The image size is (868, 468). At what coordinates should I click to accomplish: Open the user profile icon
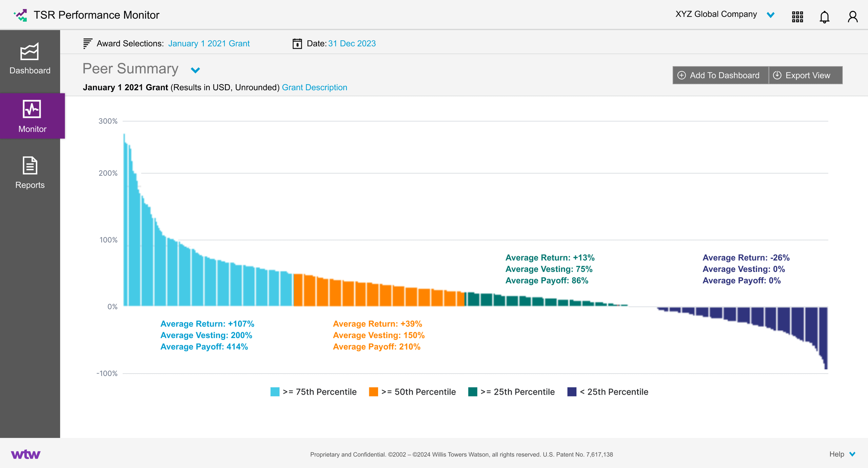pyautogui.click(x=852, y=17)
